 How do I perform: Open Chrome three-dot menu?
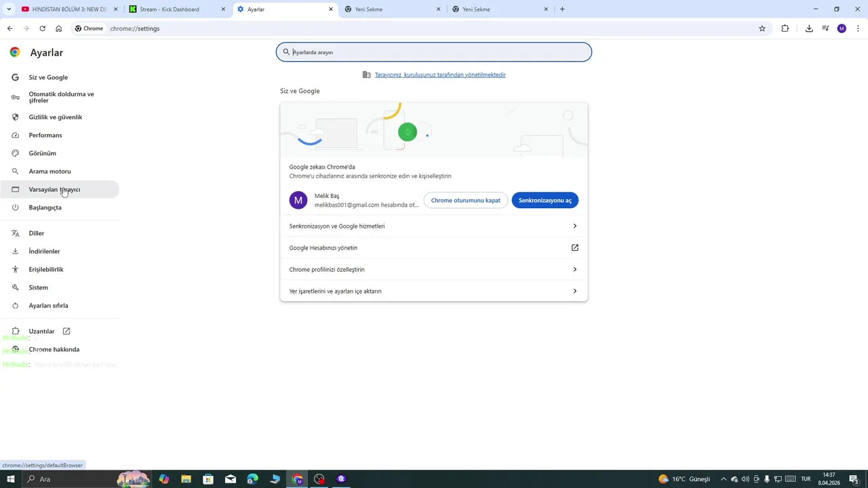[x=859, y=28]
